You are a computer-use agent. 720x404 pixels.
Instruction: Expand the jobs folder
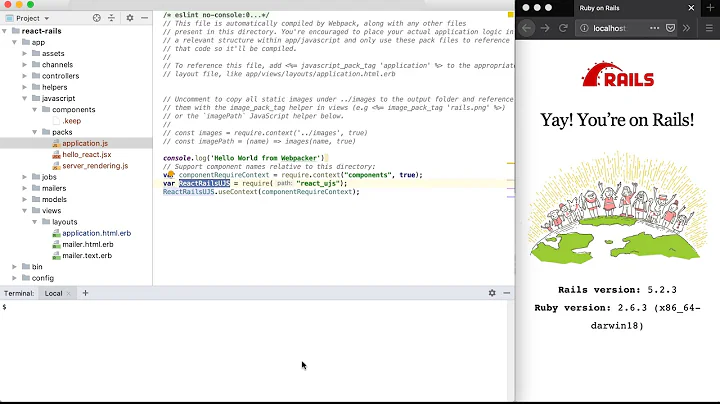click(25, 177)
